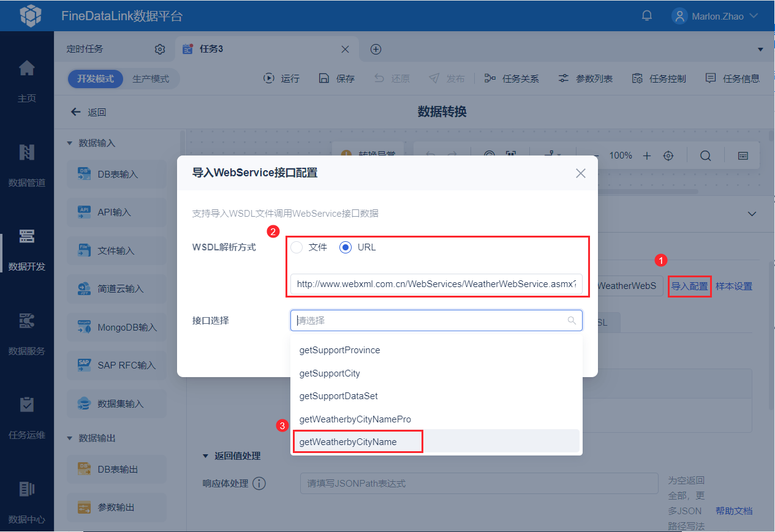
Task: Collapse the 返回值处理 section
Action: click(205, 456)
